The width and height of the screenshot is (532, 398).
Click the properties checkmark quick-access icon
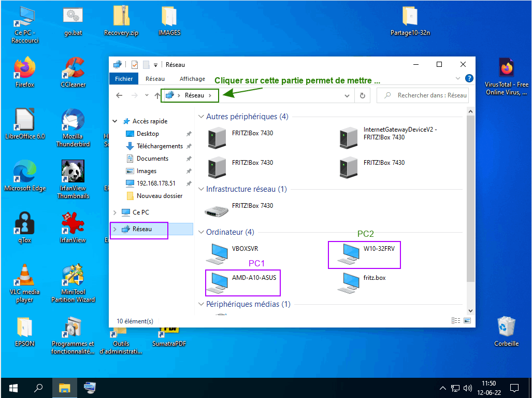[135, 64]
